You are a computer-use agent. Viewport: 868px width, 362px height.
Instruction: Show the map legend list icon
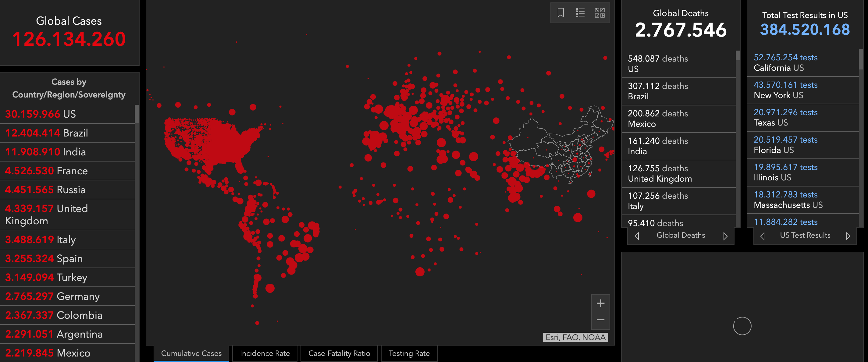pos(580,13)
